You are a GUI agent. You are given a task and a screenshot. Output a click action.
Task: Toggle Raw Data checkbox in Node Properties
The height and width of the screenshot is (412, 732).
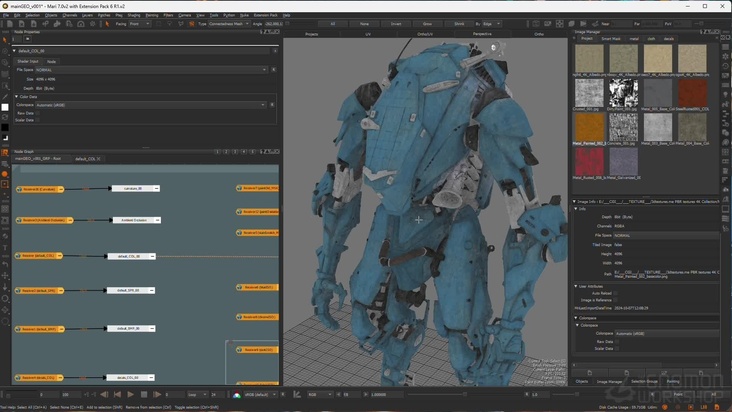[38, 113]
